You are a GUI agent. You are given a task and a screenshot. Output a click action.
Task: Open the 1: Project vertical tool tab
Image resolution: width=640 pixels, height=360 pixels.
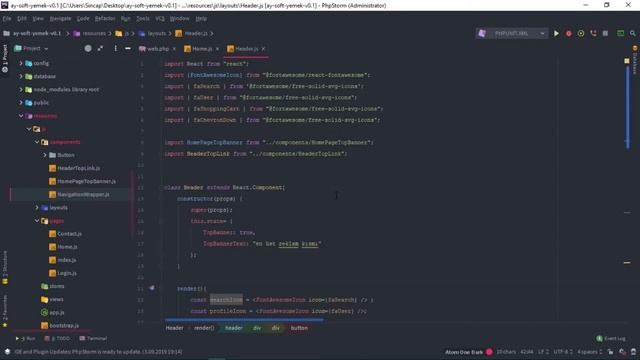pos(5,59)
